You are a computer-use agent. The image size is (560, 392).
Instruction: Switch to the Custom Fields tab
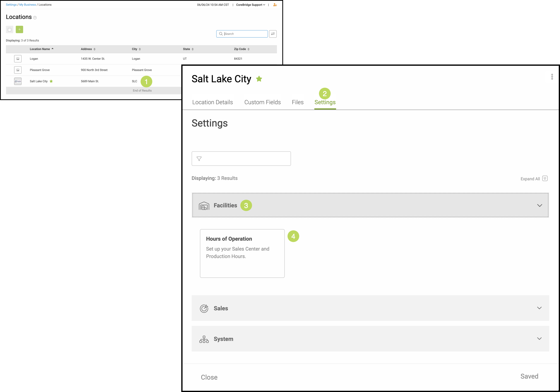click(262, 102)
